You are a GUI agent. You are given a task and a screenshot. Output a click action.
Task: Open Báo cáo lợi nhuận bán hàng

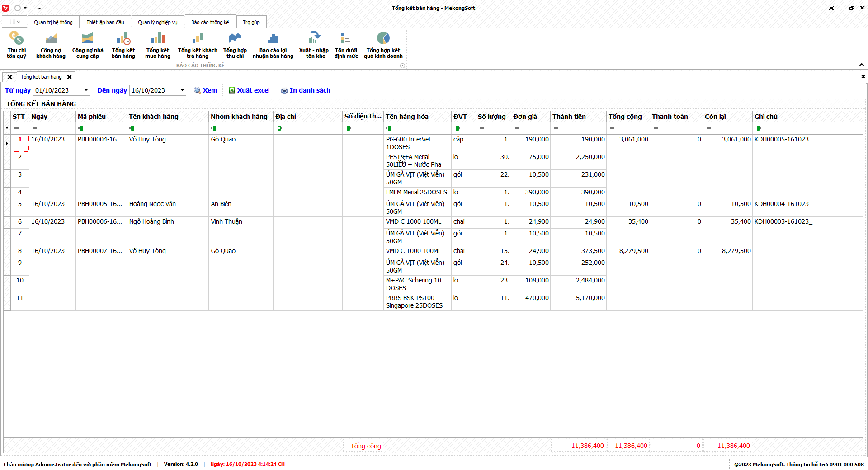click(x=273, y=45)
